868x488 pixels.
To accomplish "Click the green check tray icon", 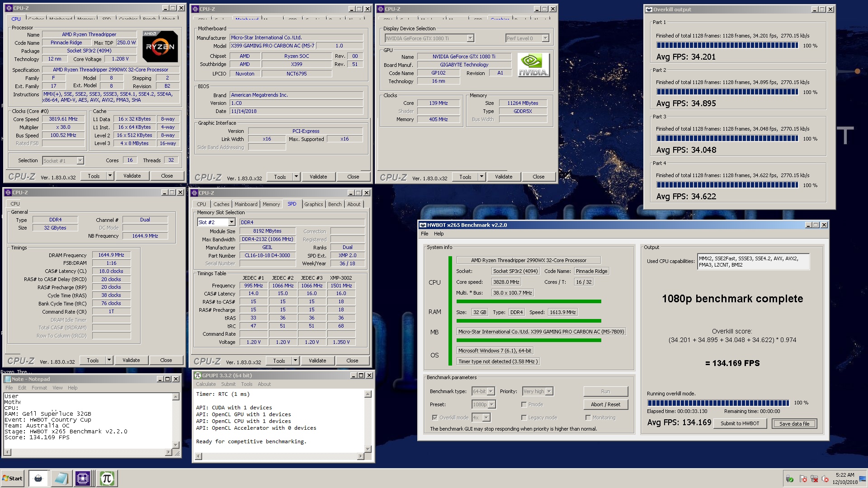I will coord(790,479).
